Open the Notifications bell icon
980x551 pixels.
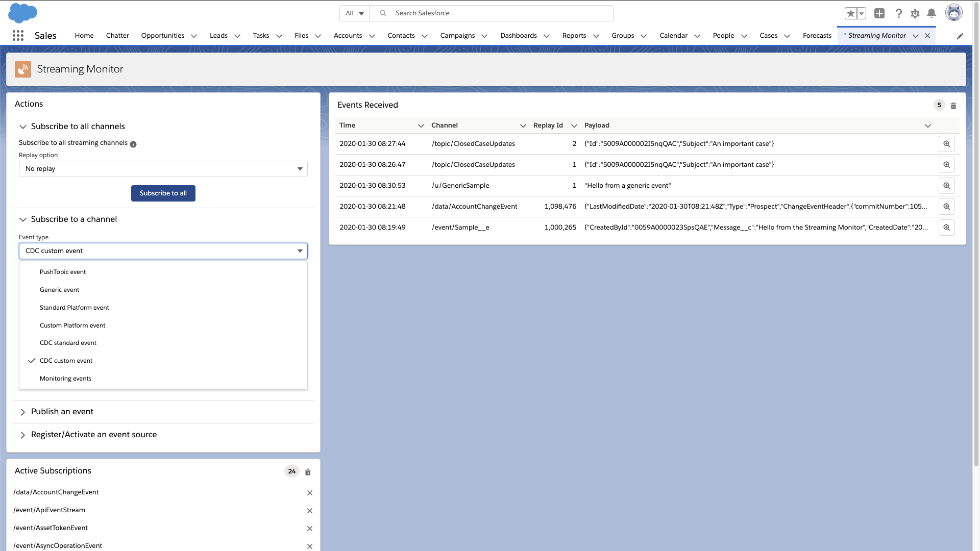pos(932,13)
